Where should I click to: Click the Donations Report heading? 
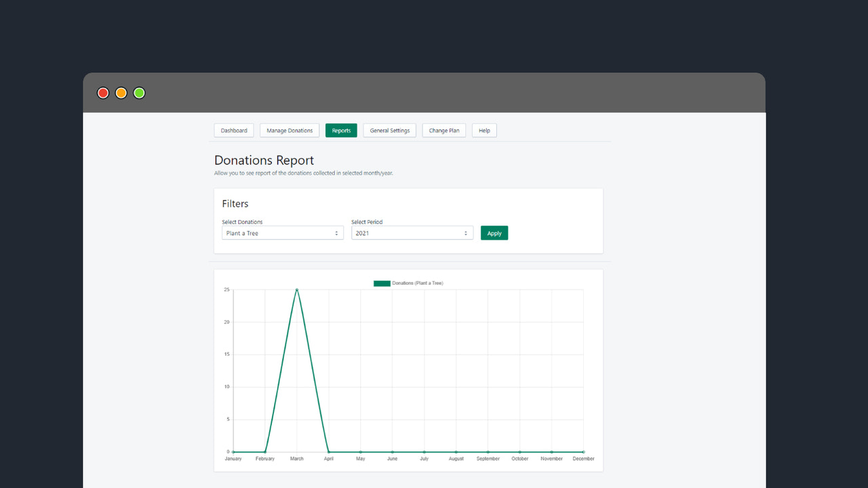[x=264, y=160]
